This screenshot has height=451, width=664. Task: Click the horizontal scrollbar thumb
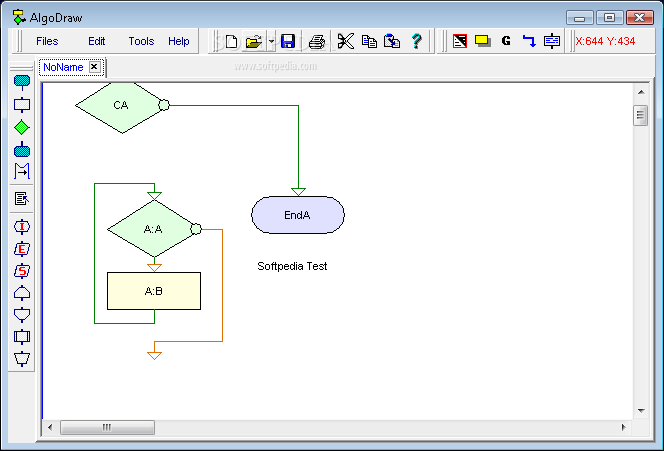pos(107,427)
